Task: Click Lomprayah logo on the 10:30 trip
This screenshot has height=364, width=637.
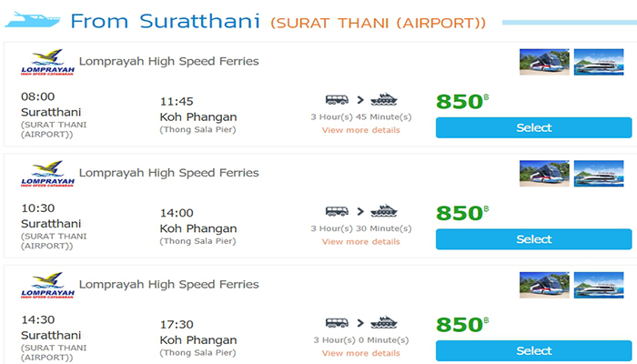Action: coord(45,175)
